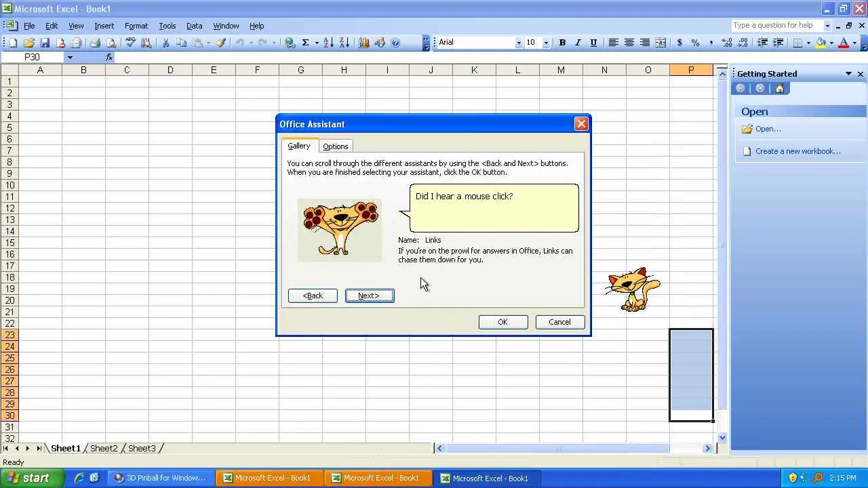868x488 pixels.
Task: Apply Currency style format
Action: tap(679, 43)
